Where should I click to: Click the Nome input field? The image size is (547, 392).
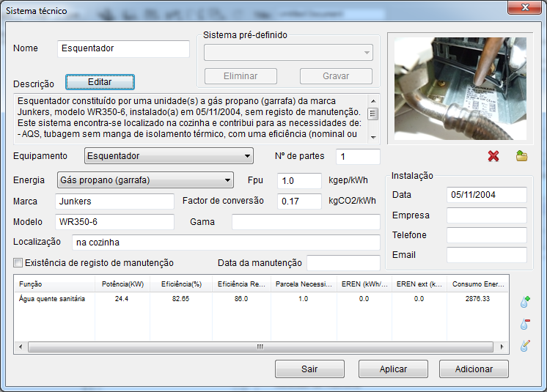coord(123,48)
